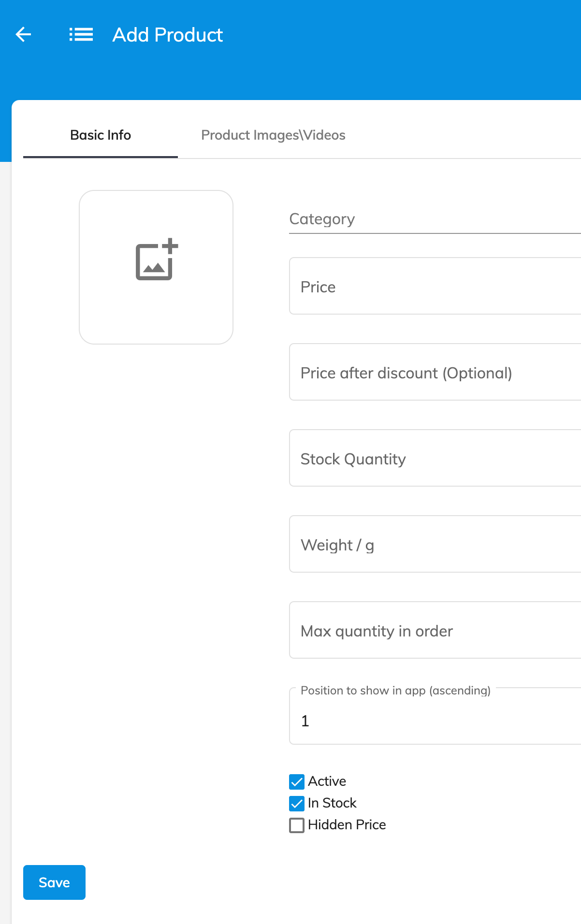Click the Weight / g field
The width and height of the screenshot is (581, 924).
click(435, 544)
